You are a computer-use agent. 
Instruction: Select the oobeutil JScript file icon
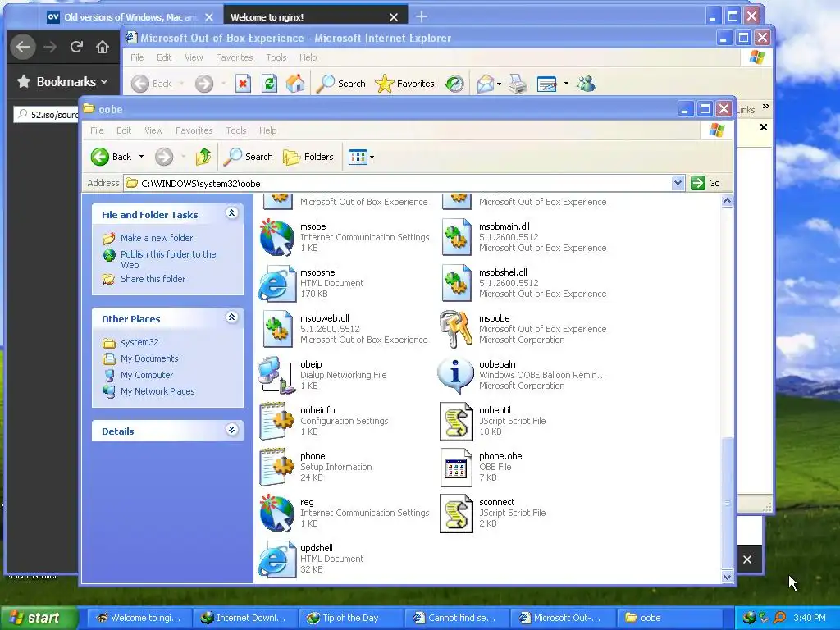456,422
